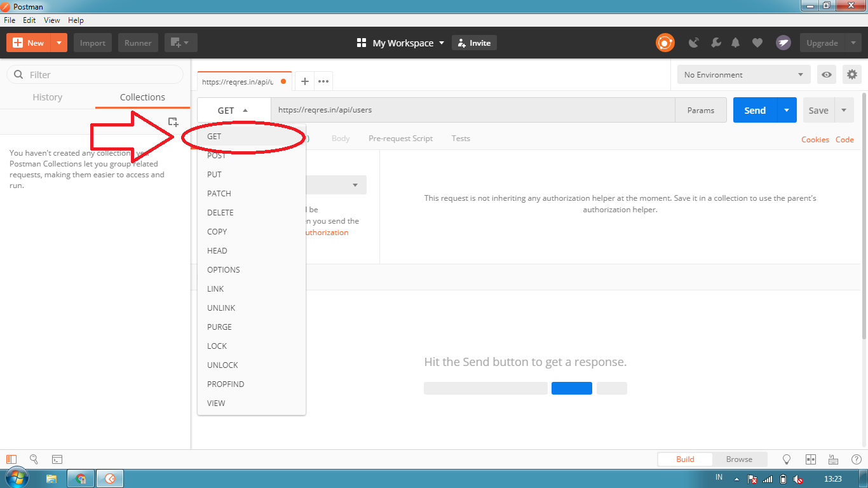Click the help question mark icon

tap(856, 459)
